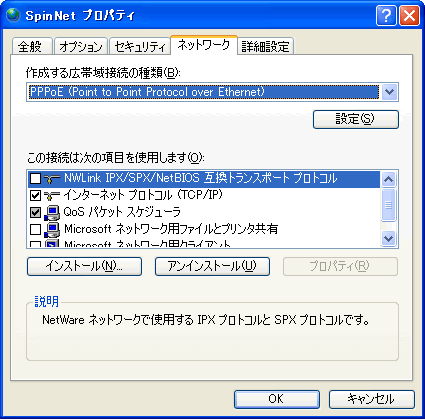Click the キャンセル button
The width and height of the screenshot is (425, 419).
coord(372,399)
